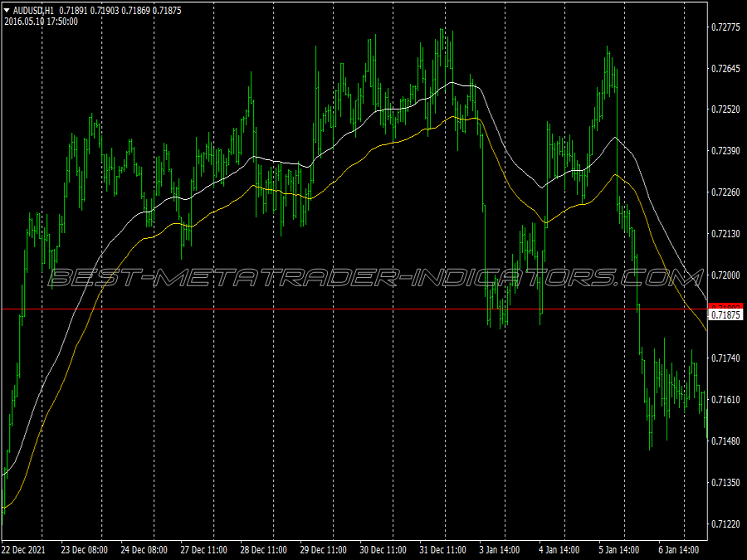The height and width of the screenshot is (560, 747).
Task: Click the 29 Dec 11:00 time label
Action: pyautogui.click(x=323, y=550)
